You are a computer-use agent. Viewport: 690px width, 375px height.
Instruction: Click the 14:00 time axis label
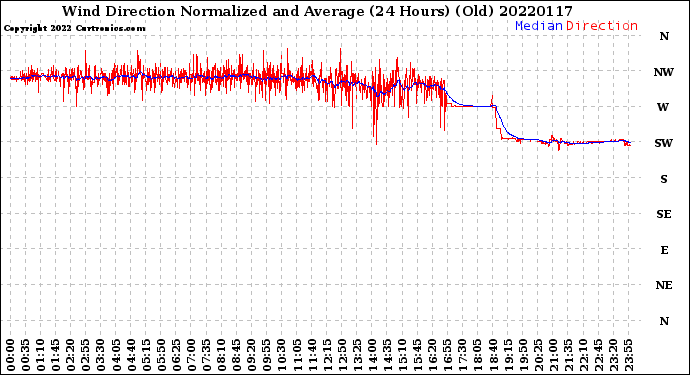(372, 355)
